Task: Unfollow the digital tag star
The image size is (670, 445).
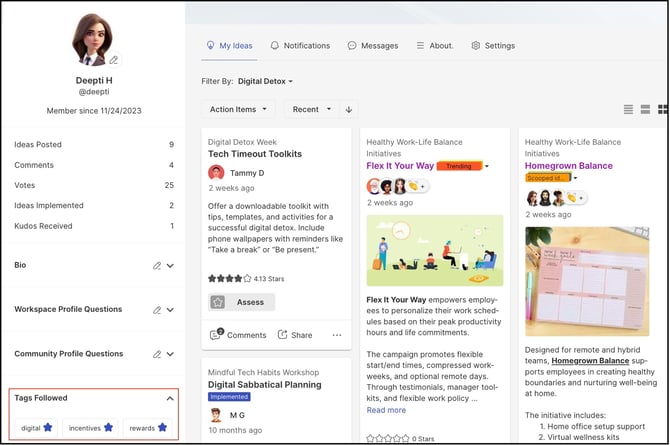Action: (48, 427)
